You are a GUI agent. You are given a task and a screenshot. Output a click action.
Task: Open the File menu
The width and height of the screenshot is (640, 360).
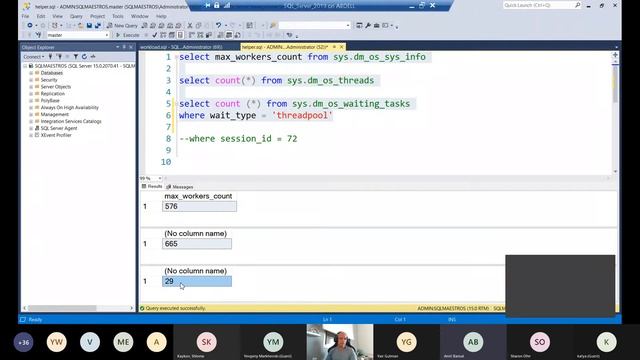click(25, 16)
